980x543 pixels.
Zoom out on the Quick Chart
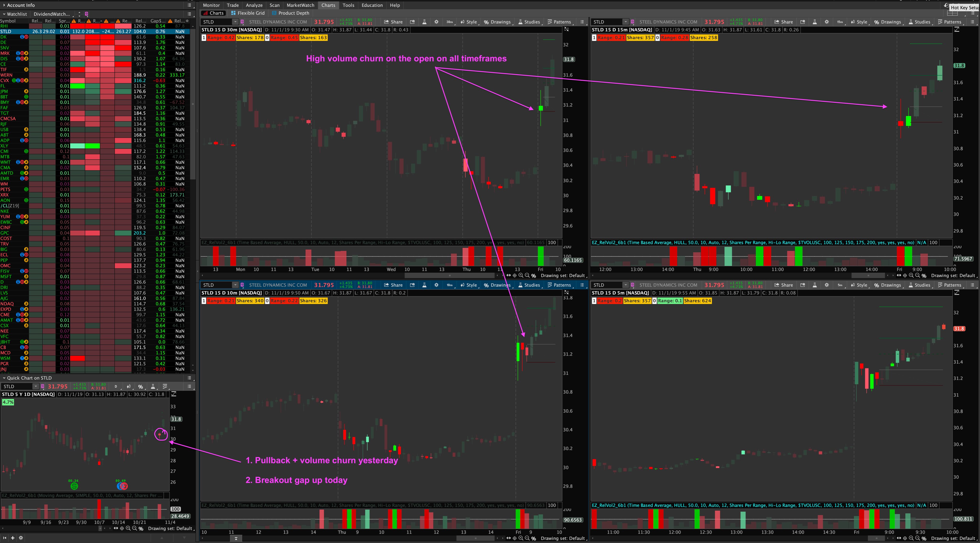134,529
